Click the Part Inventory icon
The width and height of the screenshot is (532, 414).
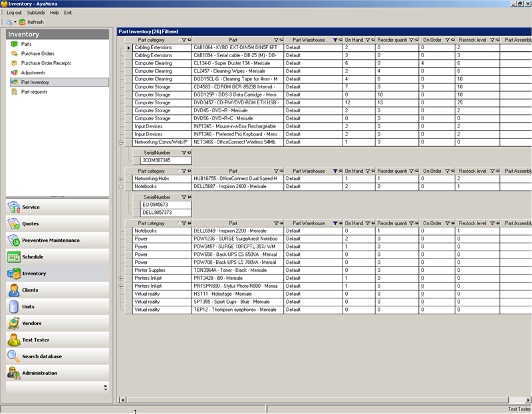coord(14,82)
